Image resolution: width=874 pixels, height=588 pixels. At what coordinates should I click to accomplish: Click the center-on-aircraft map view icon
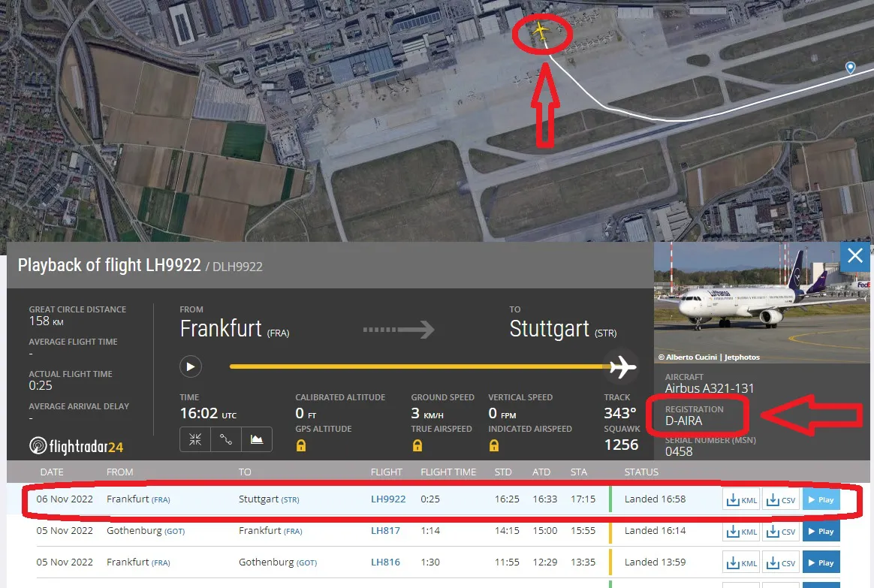[195, 440]
